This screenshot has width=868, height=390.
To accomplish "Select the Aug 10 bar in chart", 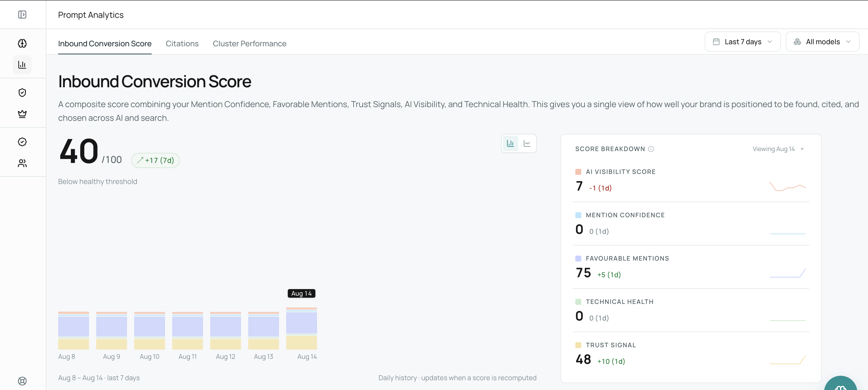I will click(x=150, y=330).
